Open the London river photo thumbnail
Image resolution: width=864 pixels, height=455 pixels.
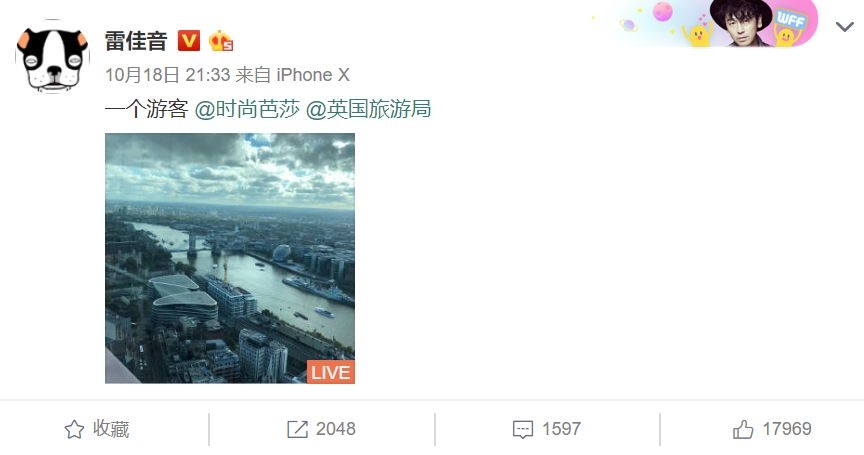230,258
